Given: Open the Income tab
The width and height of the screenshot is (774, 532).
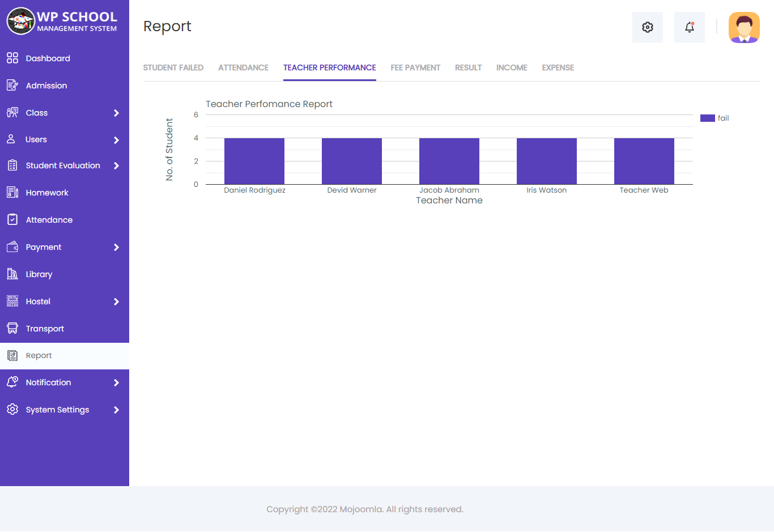Looking at the screenshot, I should 512,67.
